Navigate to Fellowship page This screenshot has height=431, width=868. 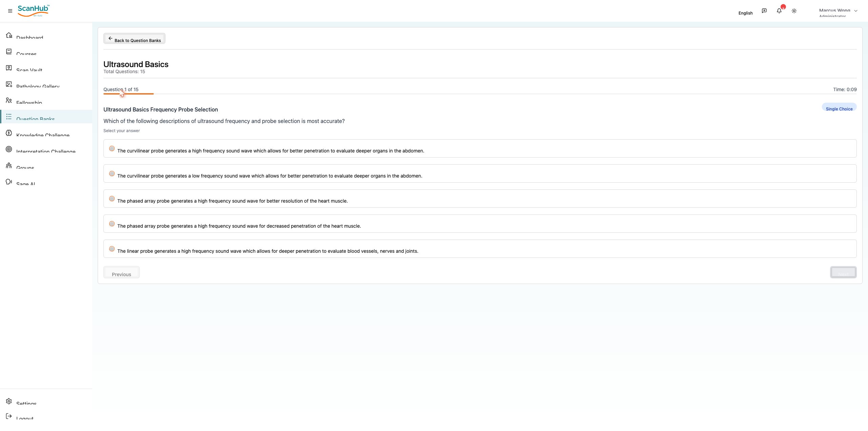click(46, 100)
